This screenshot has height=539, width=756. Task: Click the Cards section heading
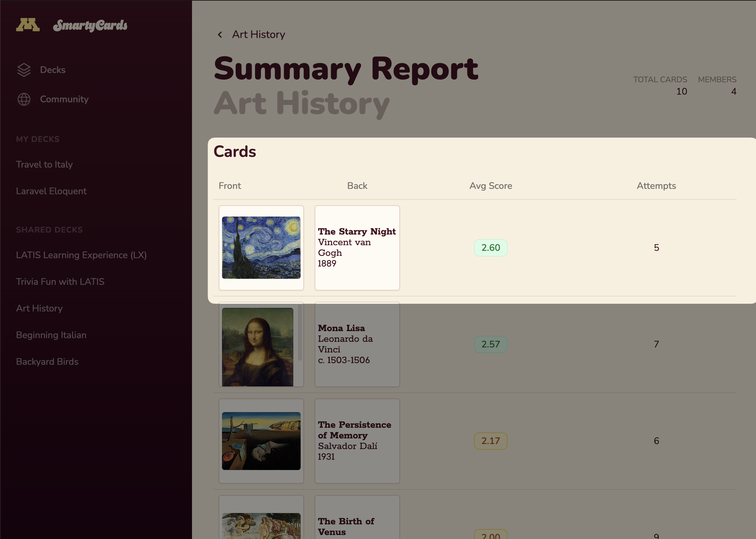(x=235, y=152)
